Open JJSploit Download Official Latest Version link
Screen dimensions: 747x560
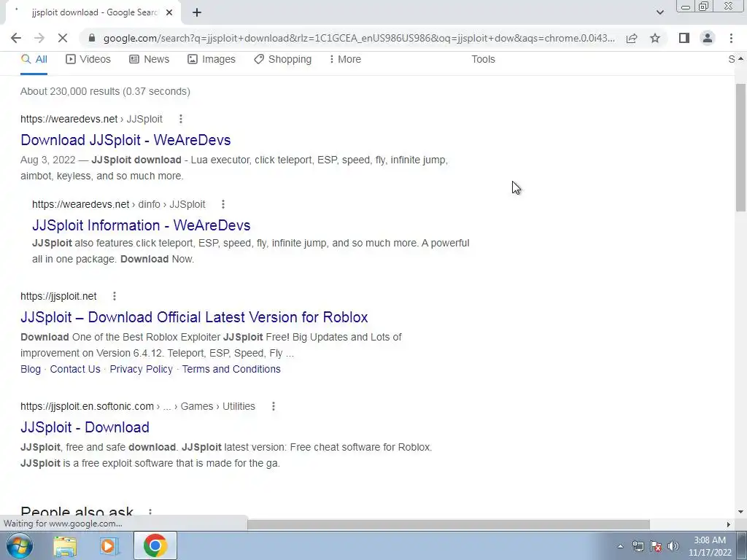(x=194, y=317)
